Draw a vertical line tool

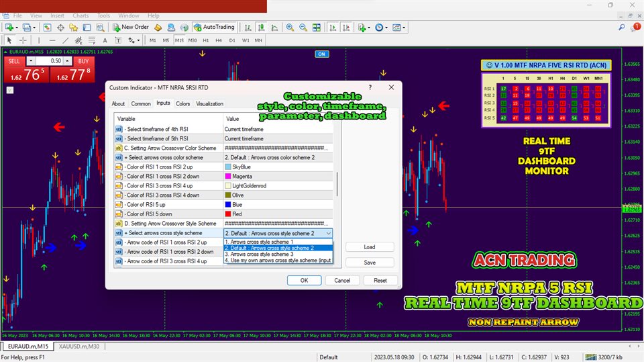[39, 40]
